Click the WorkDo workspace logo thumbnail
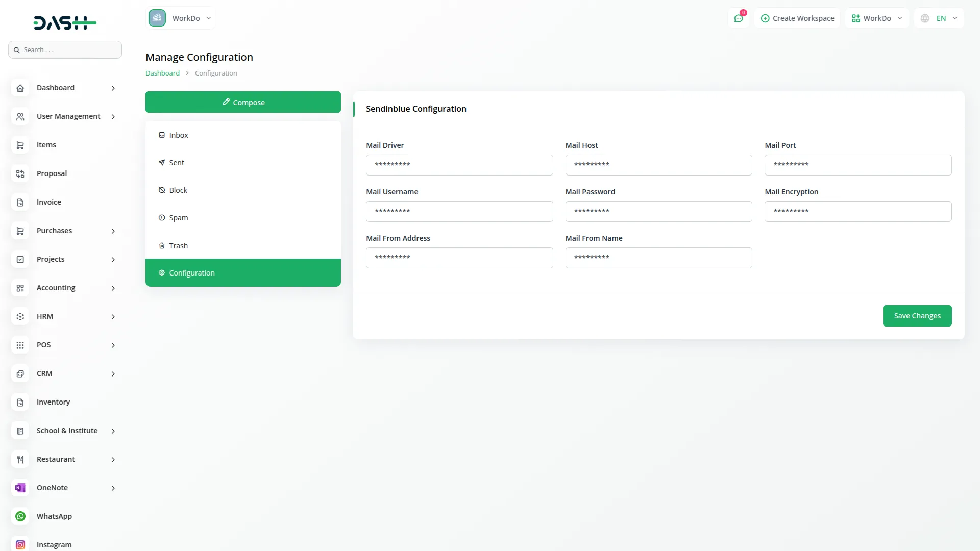 (x=157, y=18)
